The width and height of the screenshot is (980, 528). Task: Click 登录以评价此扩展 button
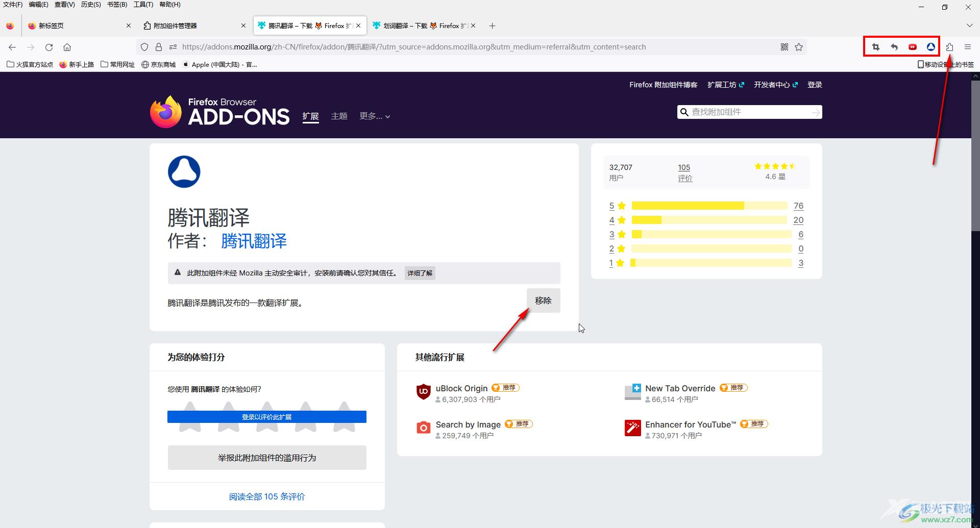click(267, 417)
